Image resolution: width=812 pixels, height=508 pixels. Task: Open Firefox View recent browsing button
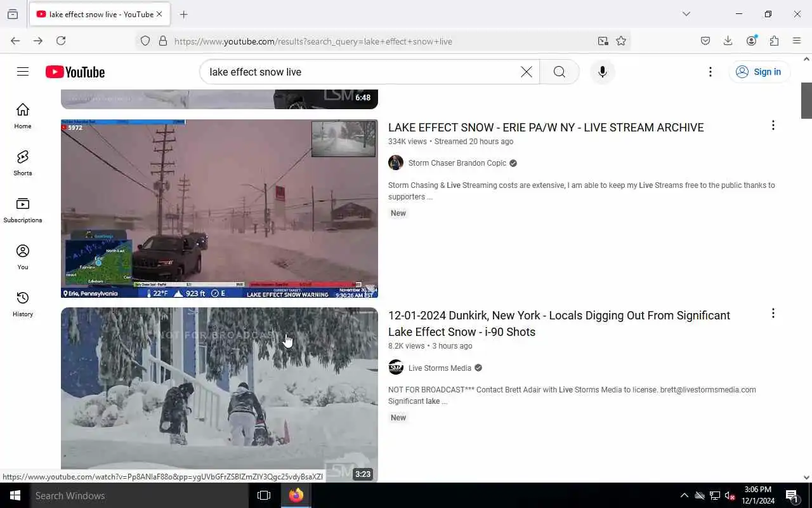click(x=13, y=14)
